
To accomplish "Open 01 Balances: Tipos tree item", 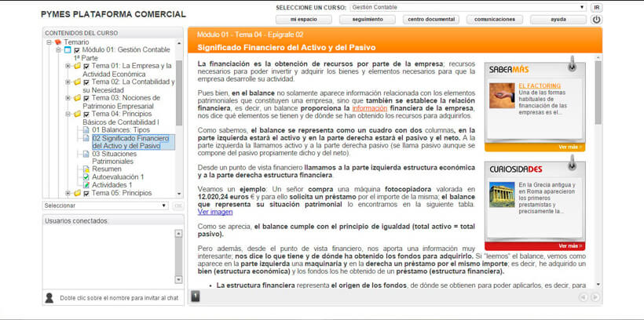I will tap(121, 129).
